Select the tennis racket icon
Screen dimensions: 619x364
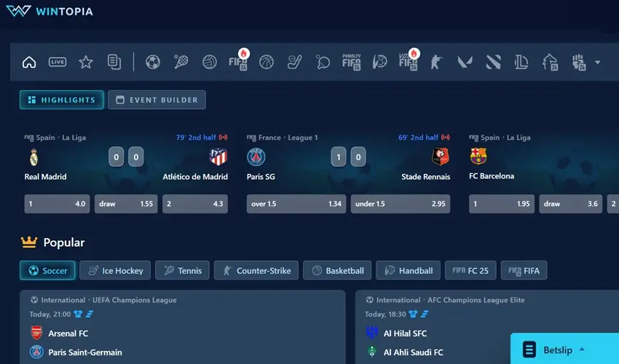click(181, 62)
